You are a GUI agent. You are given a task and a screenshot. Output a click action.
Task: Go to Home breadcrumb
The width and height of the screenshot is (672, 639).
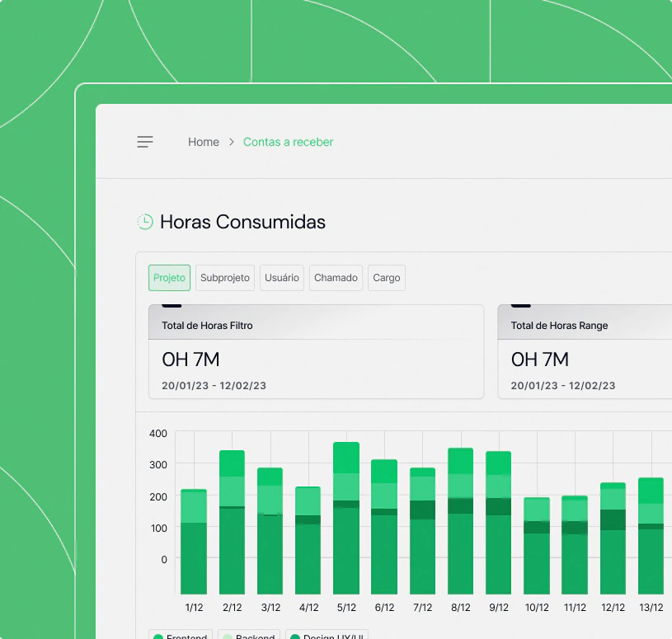[x=204, y=142]
